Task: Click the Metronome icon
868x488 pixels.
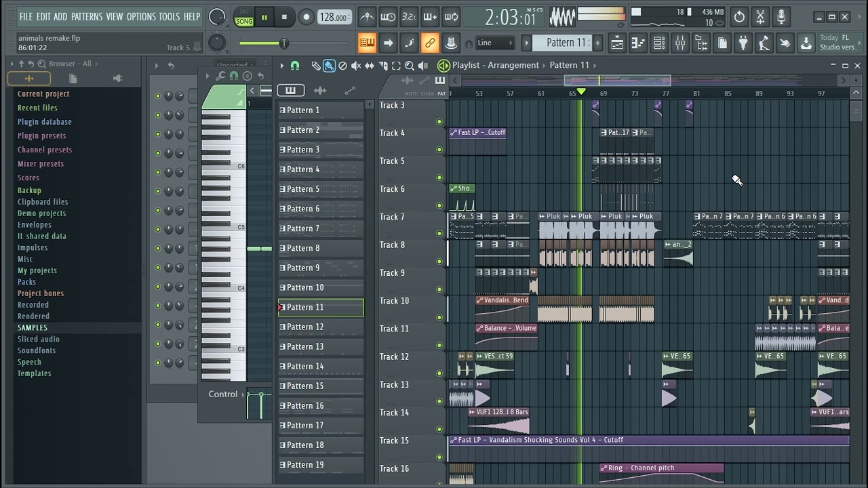Action: coord(367,17)
